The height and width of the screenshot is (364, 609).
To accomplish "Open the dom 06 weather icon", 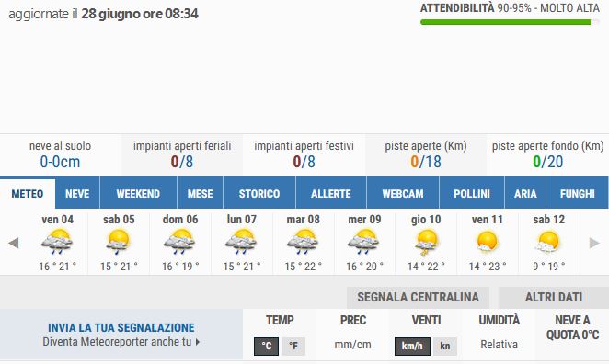I will (179, 242).
